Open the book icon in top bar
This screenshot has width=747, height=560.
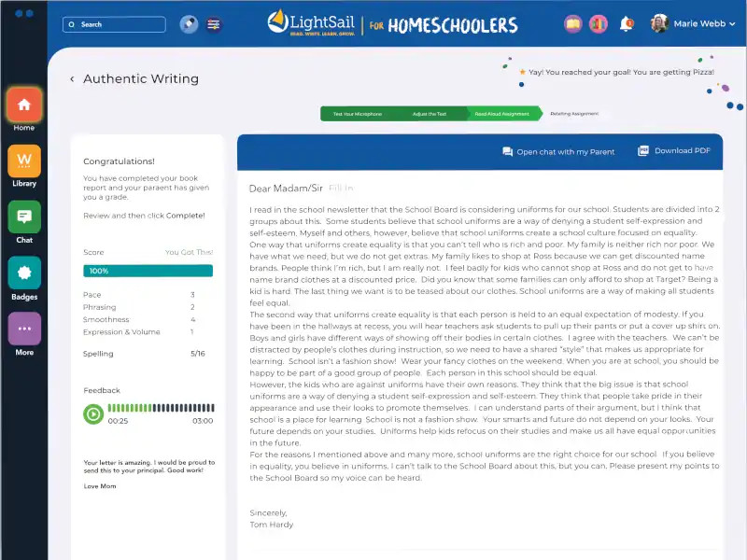click(573, 23)
